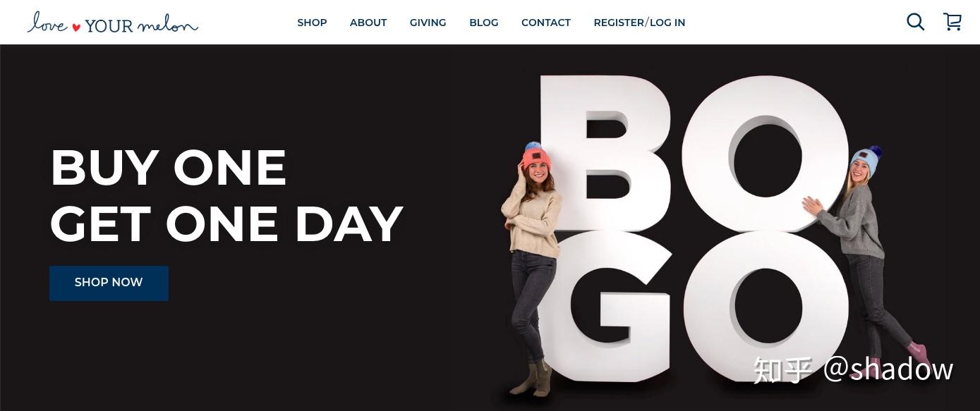The image size is (980, 411).
Task: Click the red heart in the logo
Action: click(76, 27)
